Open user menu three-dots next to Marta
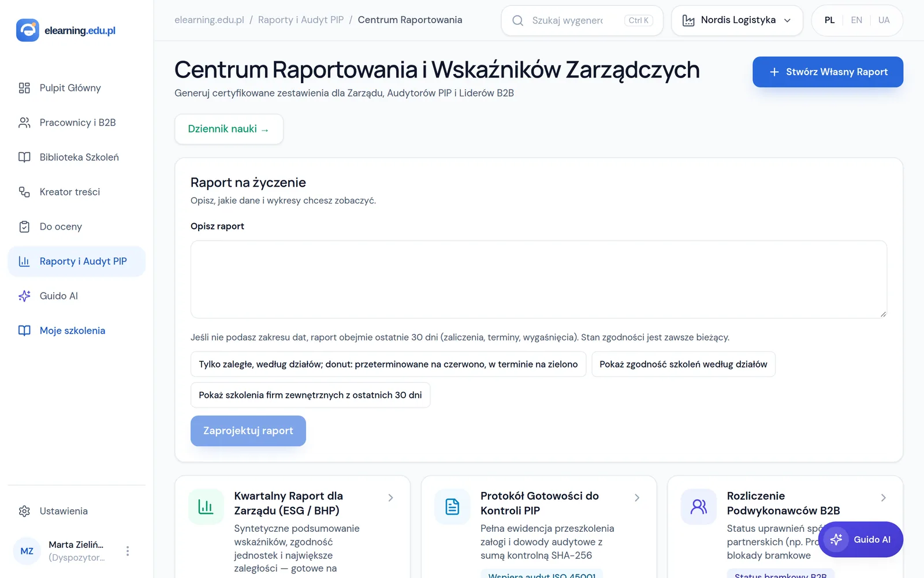924x578 pixels. pyautogui.click(x=128, y=551)
